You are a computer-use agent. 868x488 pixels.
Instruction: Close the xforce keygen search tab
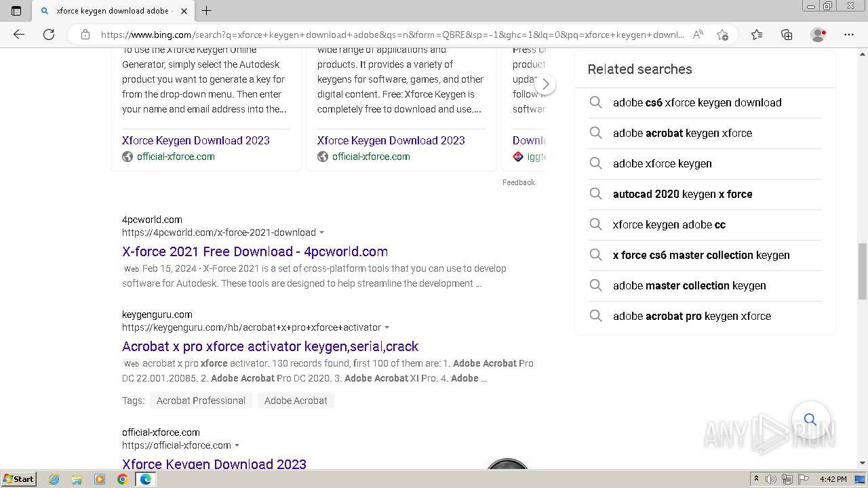tap(184, 11)
